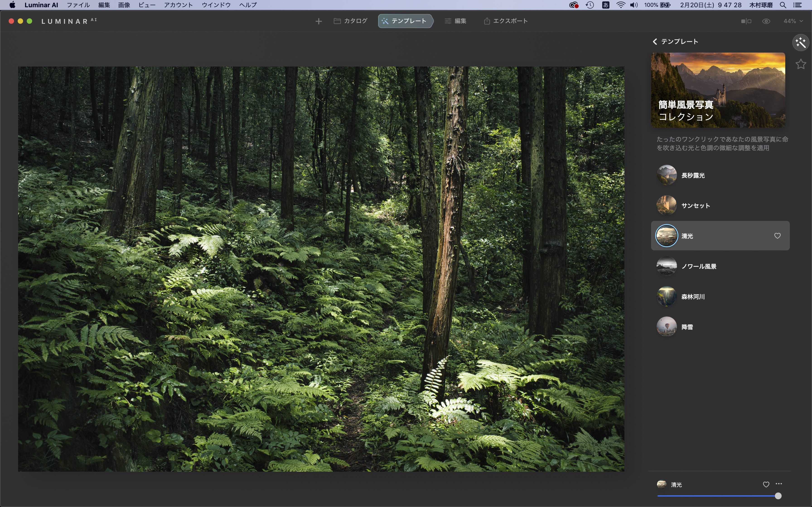Image resolution: width=812 pixels, height=507 pixels.
Task: Switch to the 編集 tab
Action: (455, 21)
